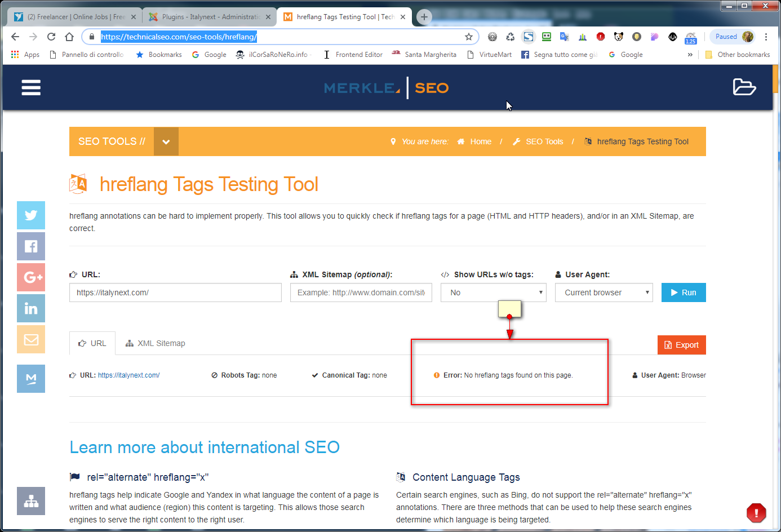This screenshot has width=781, height=532.
Task: Click the open folder icon in header
Action: coord(744,87)
